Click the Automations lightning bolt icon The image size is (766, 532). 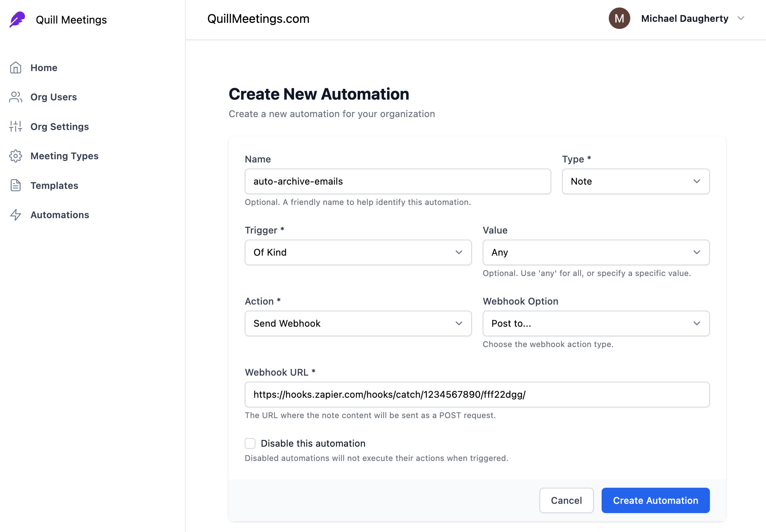pos(15,215)
